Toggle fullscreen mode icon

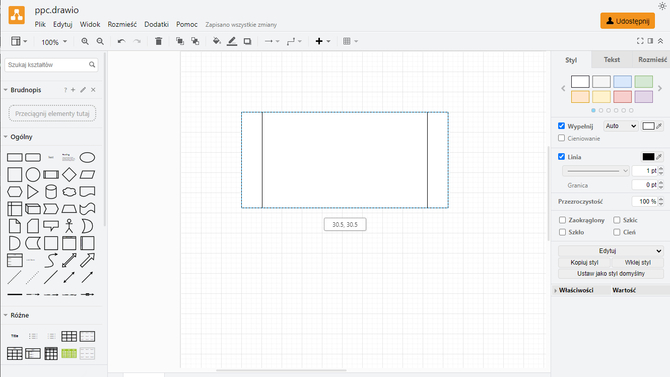(640, 41)
